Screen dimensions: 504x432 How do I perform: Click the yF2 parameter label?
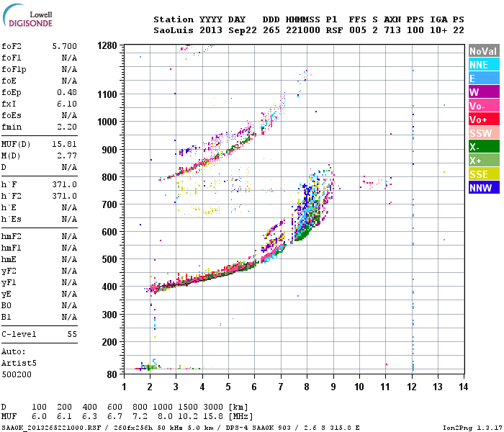[9, 271]
